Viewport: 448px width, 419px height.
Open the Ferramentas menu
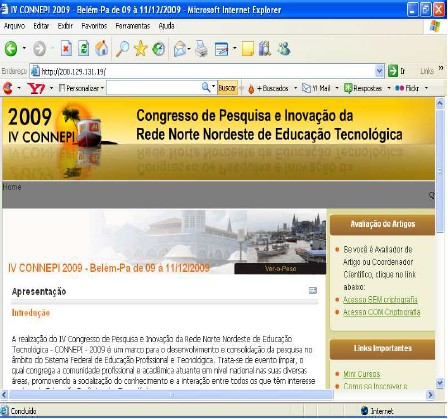coord(133,26)
